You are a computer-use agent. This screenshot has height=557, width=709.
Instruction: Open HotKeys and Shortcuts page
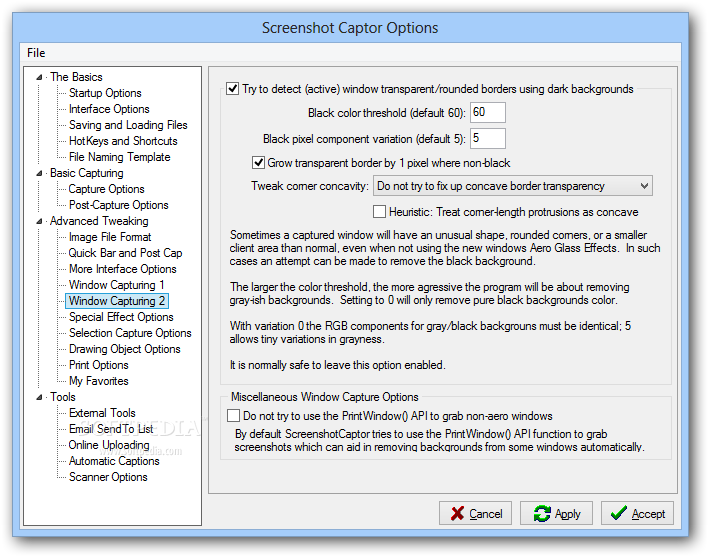pos(123,141)
